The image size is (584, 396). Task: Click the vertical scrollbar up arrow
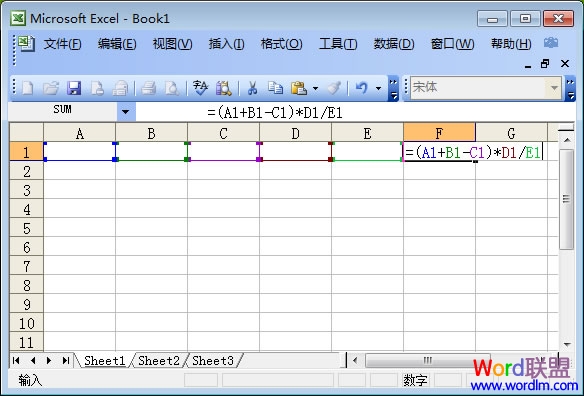[567, 140]
